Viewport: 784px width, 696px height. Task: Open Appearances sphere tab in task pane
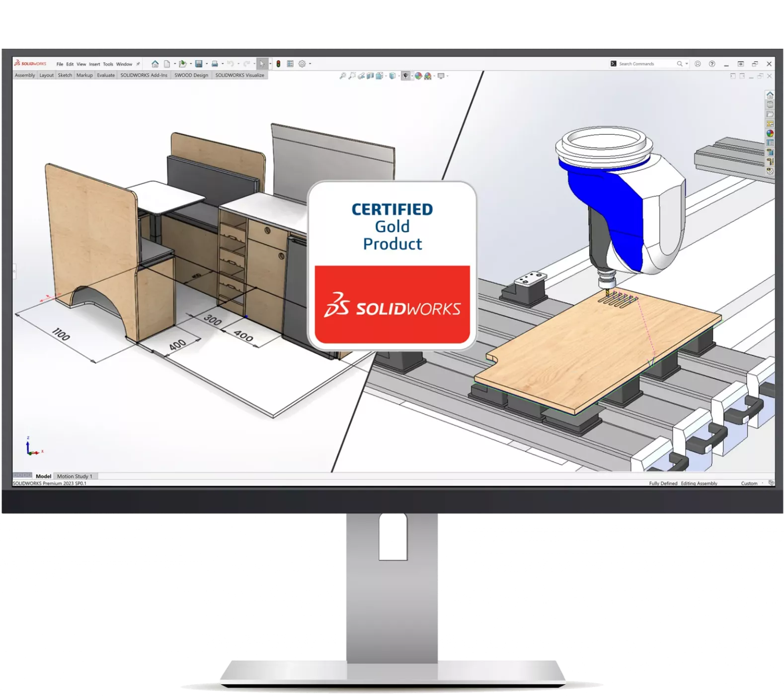[x=770, y=133]
